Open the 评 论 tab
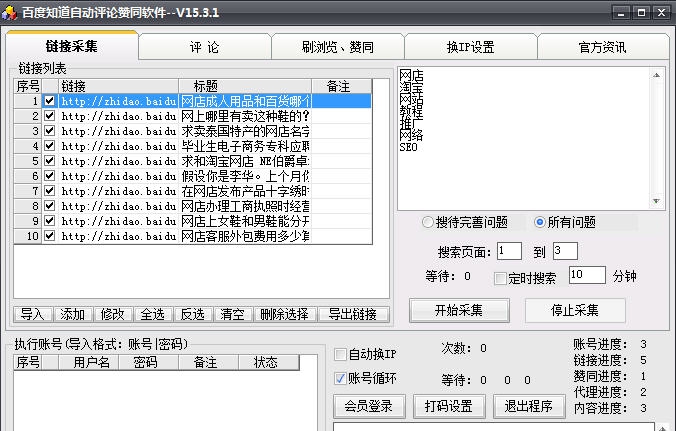 coord(204,47)
